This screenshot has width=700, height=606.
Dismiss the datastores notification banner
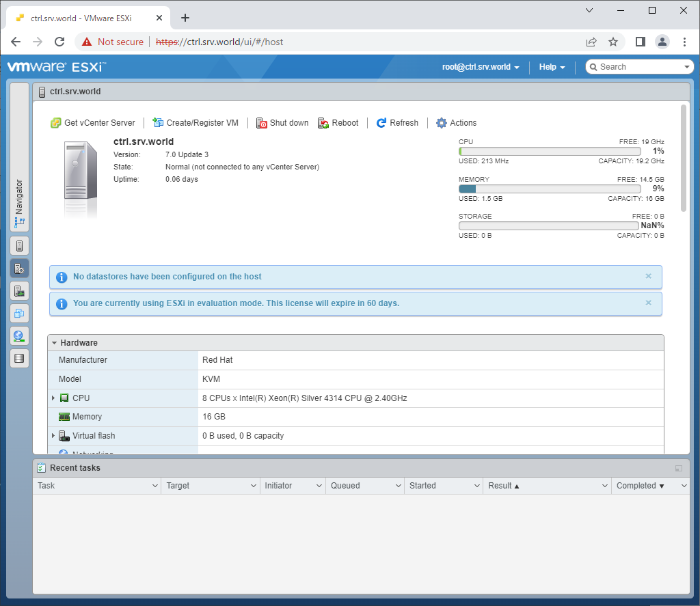click(x=648, y=277)
